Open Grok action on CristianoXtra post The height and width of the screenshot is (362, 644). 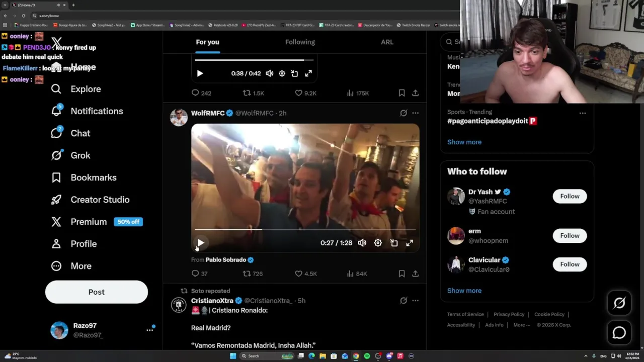[x=404, y=301]
